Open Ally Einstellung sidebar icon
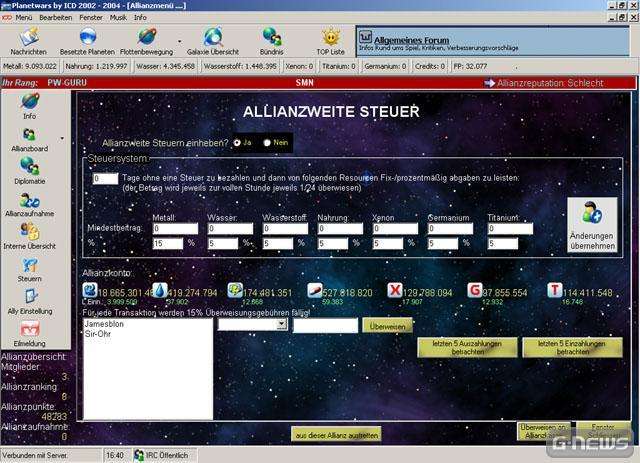Viewport: 640px width, 463px height. [30, 297]
